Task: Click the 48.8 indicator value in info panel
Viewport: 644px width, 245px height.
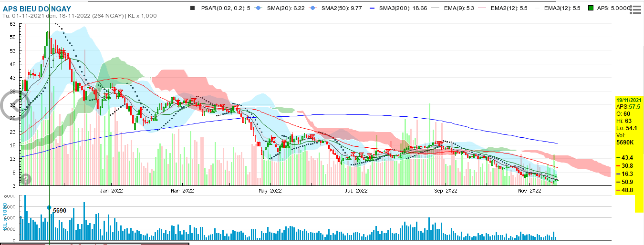Action: 627,190
